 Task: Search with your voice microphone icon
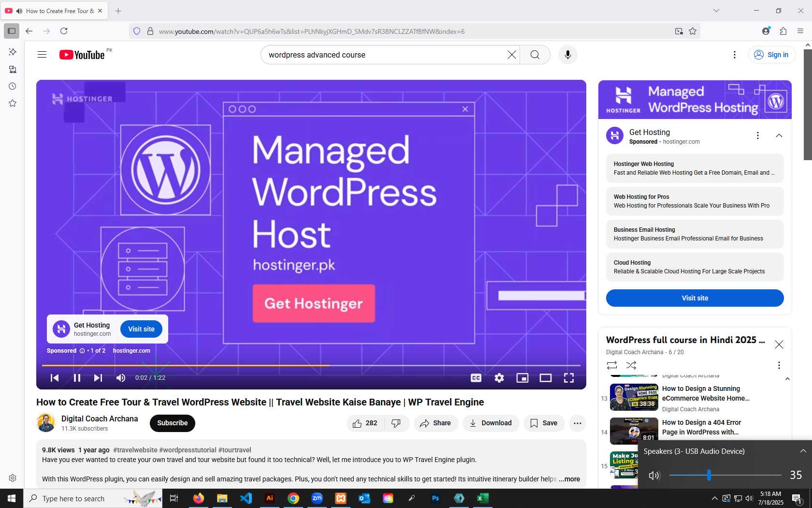(x=568, y=55)
